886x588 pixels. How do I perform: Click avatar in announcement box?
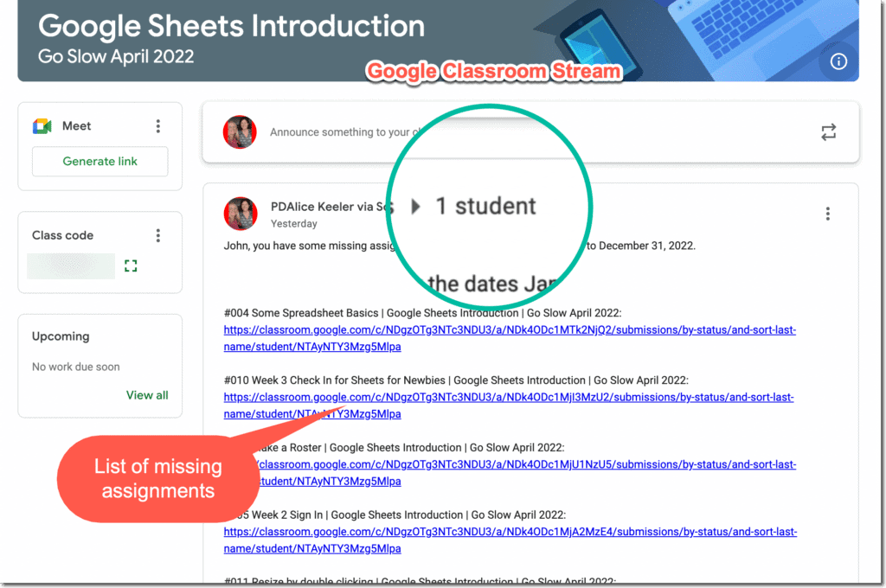click(240, 132)
